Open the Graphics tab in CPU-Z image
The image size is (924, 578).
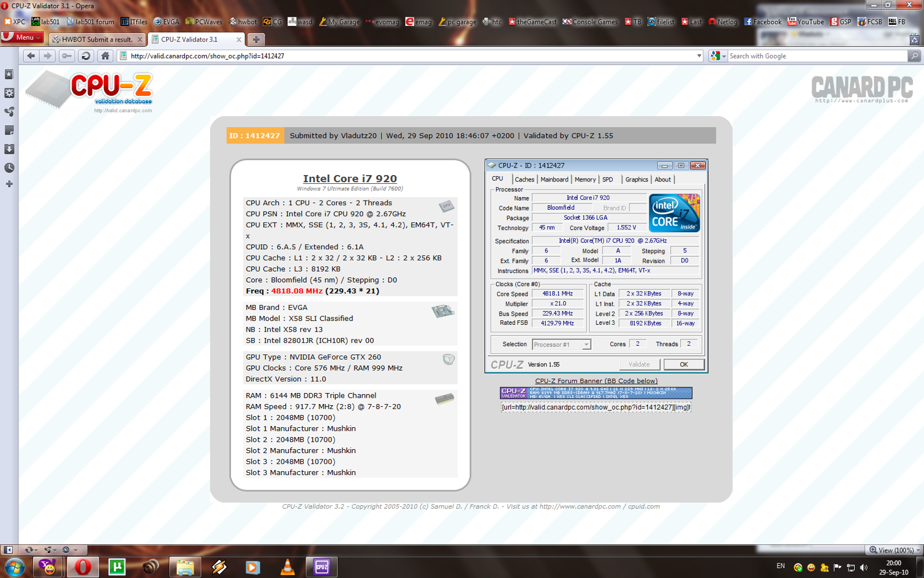click(636, 180)
